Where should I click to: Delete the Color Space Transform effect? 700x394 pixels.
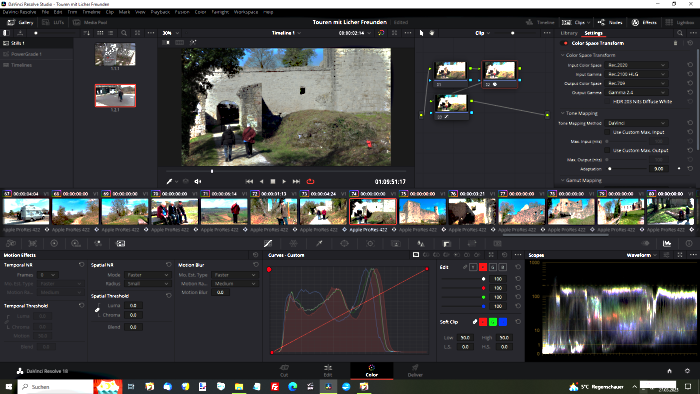(x=675, y=43)
